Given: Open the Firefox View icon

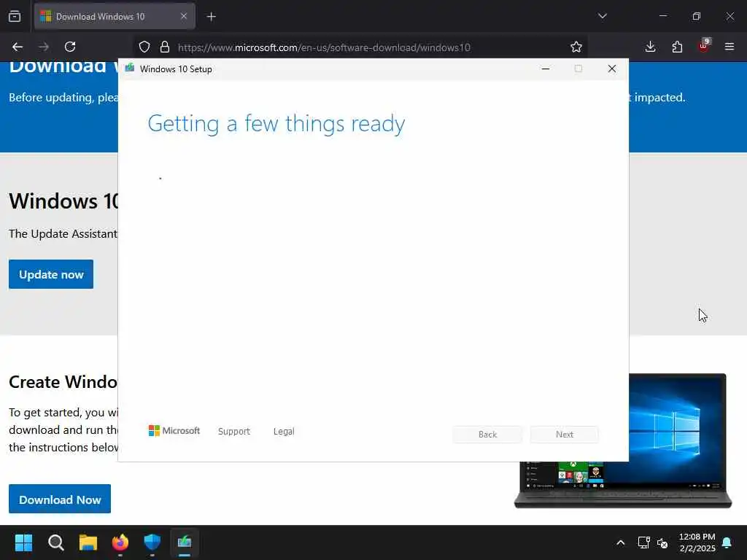Looking at the screenshot, I should (15, 16).
